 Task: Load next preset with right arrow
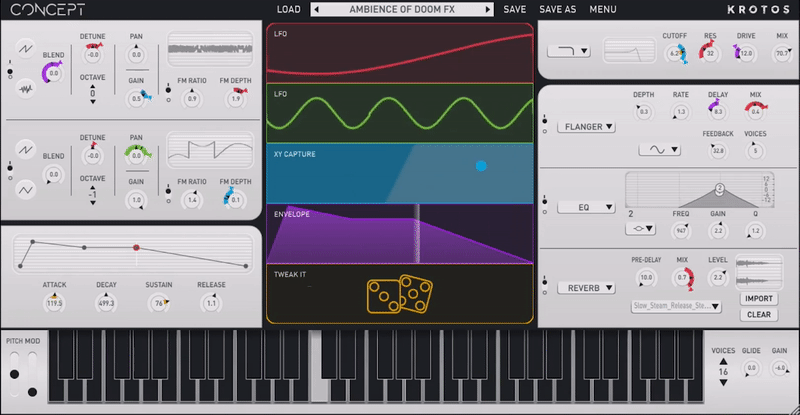[488, 9]
